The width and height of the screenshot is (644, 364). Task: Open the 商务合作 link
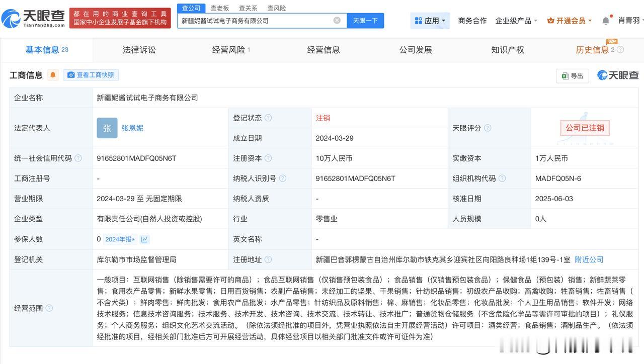pyautogui.click(x=472, y=21)
